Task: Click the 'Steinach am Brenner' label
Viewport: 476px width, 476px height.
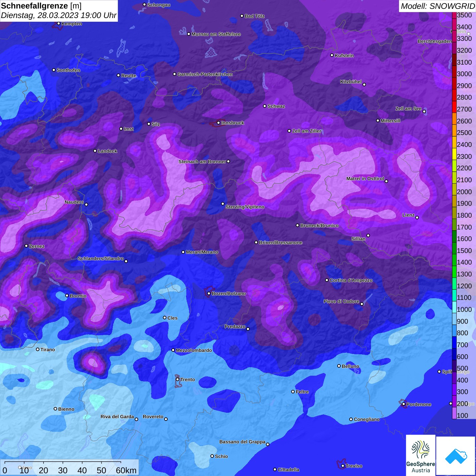Action: (x=202, y=161)
